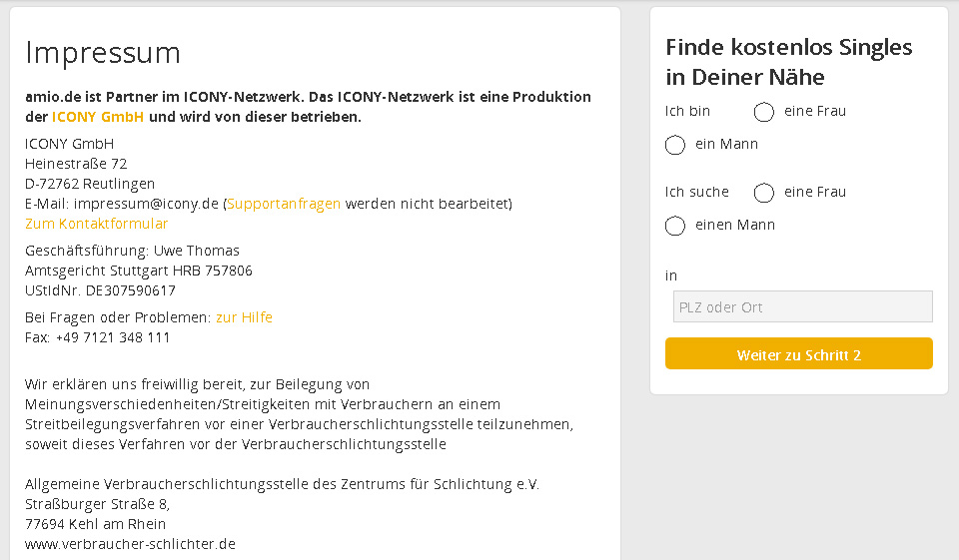Click the 'Heinestraße 72' address line

point(76,164)
